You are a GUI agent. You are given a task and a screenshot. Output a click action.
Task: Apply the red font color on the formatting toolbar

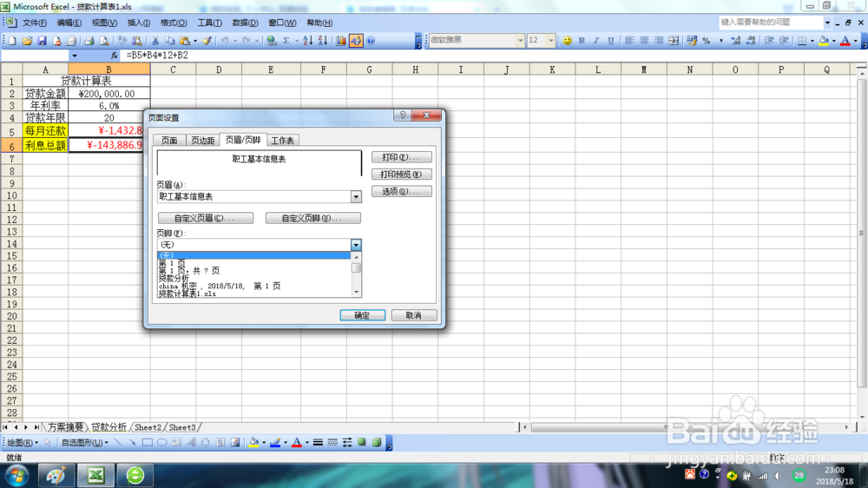pos(845,41)
